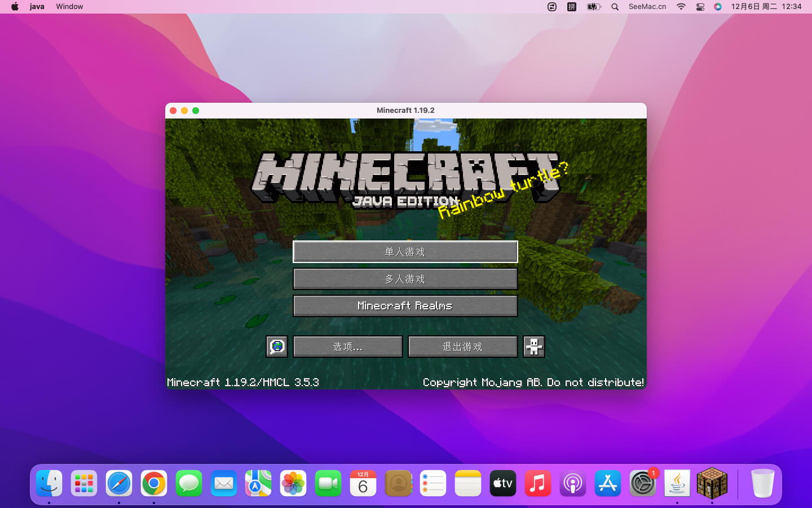
Task: Open the Window menu
Action: tap(69, 7)
